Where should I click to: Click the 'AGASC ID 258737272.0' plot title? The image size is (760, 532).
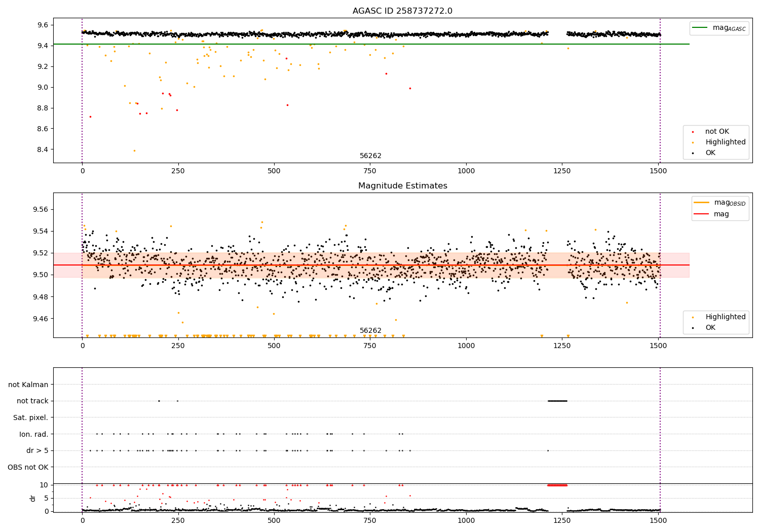click(402, 11)
